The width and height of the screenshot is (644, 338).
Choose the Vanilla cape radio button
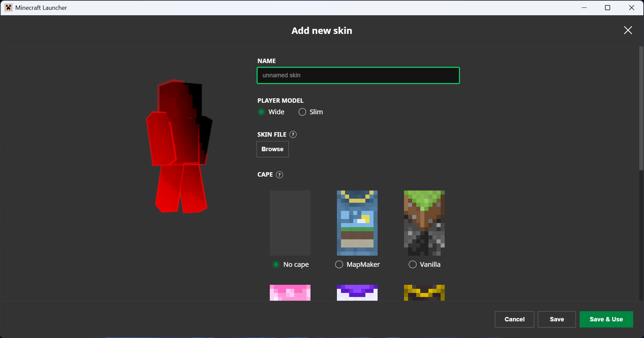412,264
